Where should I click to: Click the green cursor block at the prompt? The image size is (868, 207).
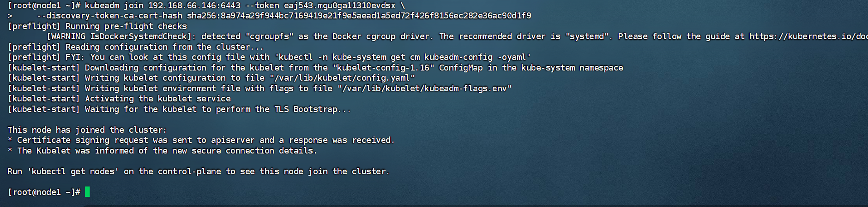(87, 192)
